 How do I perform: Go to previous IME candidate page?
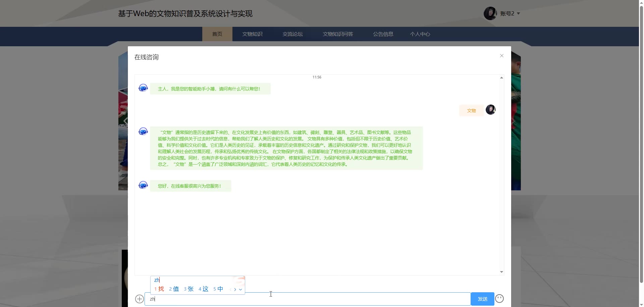[230, 289]
